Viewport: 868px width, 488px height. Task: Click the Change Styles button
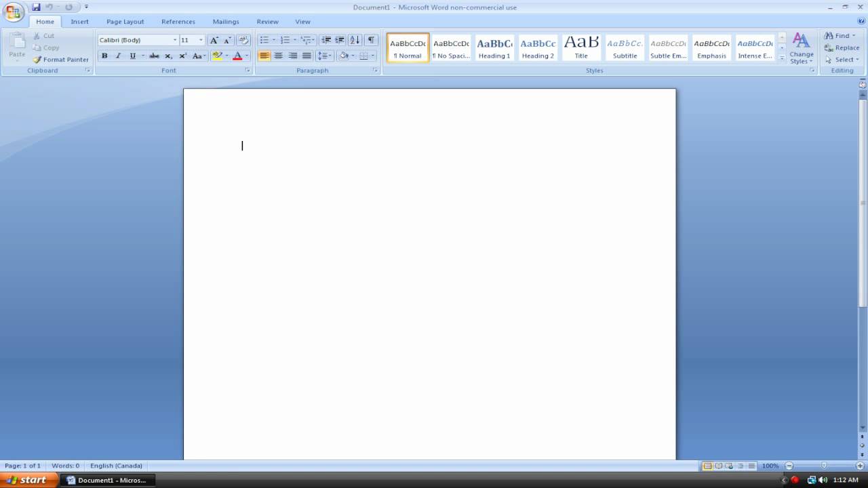801,49
